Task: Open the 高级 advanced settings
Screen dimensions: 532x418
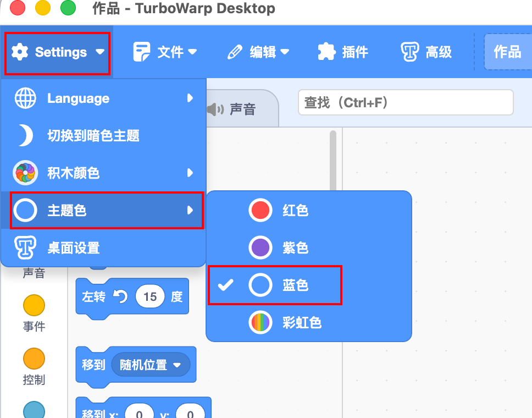Action: tap(426, 52)
